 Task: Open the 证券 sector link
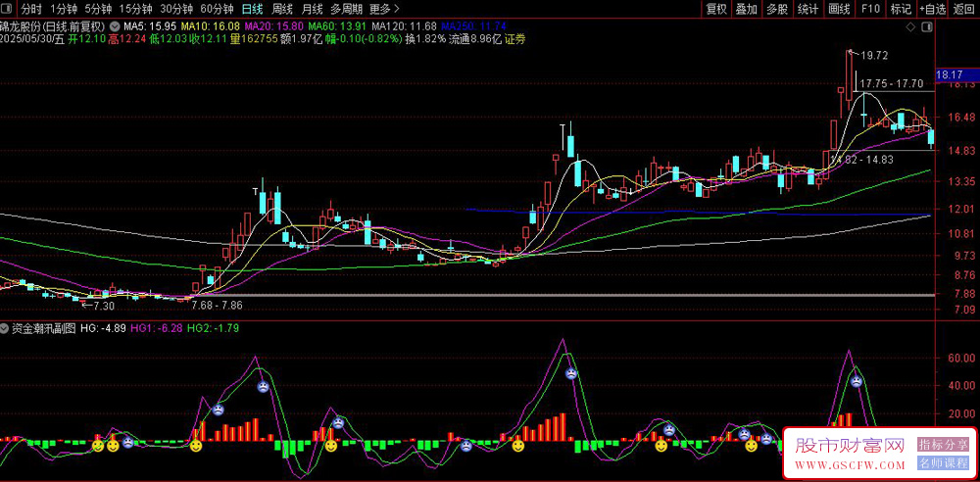515,39
